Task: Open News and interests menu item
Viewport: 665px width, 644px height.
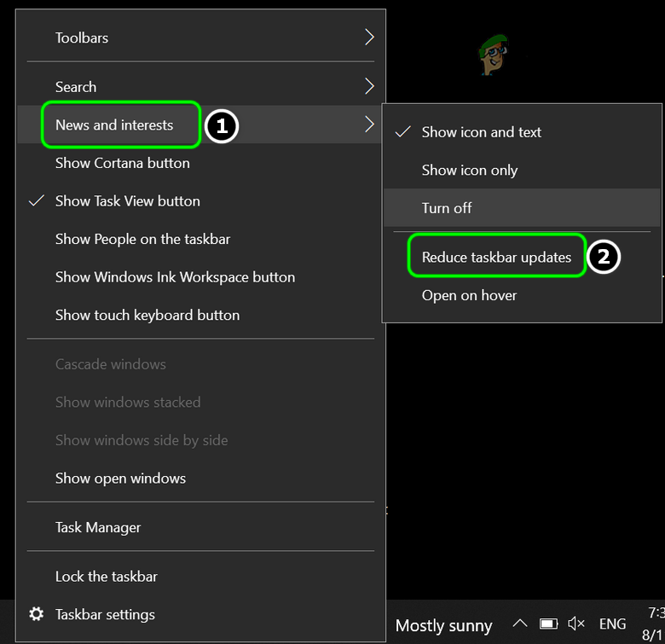Action: coord(114,125)
